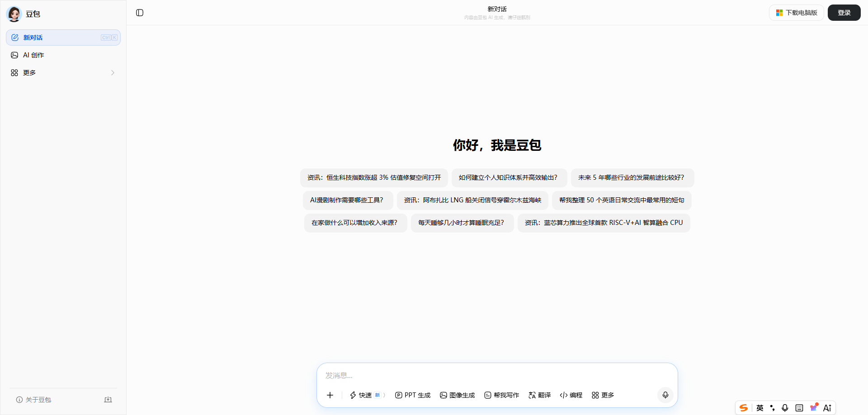Screen dimensions: 868x415
Task: Select suggestion 每天睡够几小时才算睡眠充足
Action: point(462,223)
